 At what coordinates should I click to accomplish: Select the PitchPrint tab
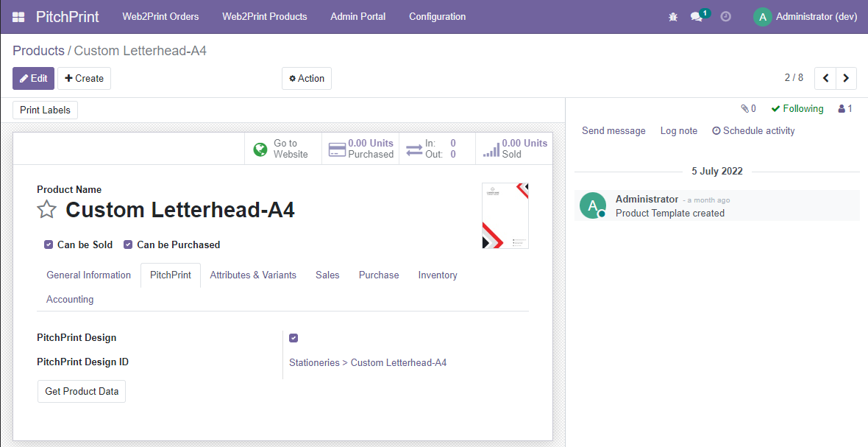pos(171,275)
